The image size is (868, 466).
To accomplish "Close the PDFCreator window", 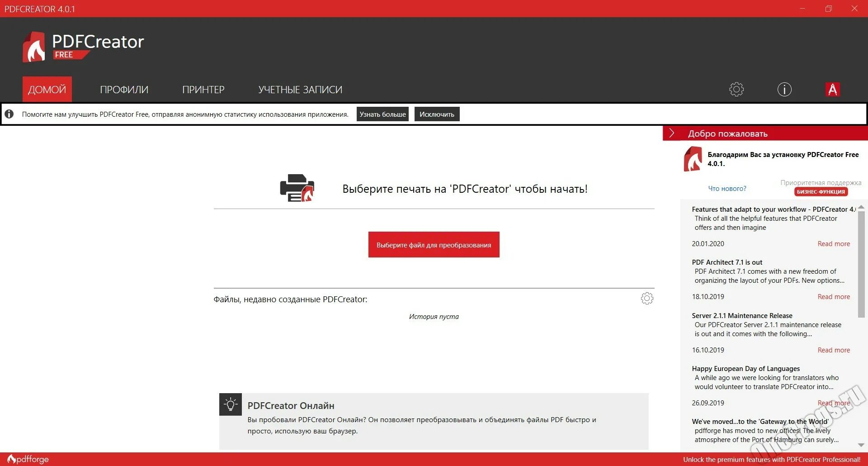I will pyautogui.click(x=854, y=9).
